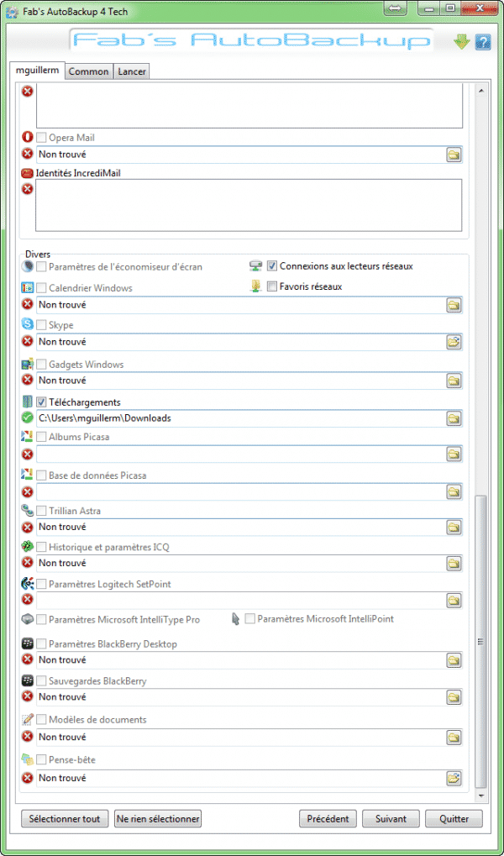Check the Favoris réseaux option
This screenshot has width=504, height=856.
click(x=272, y=286)
